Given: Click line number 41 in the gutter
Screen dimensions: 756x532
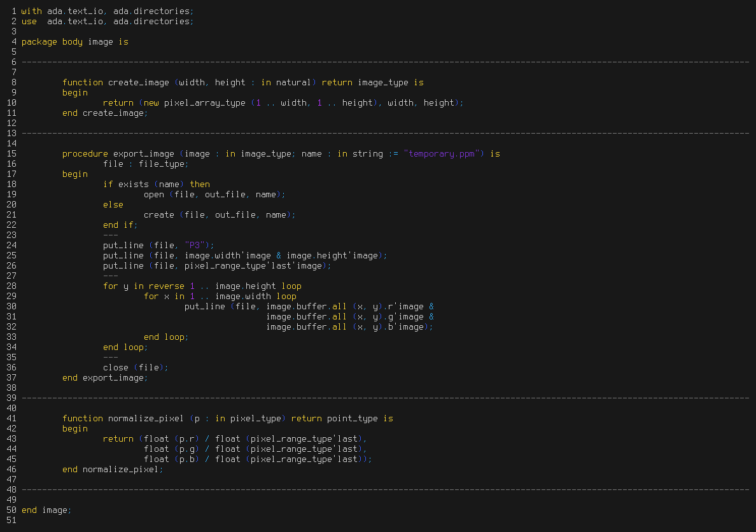Looking at the screenshot, I should coord(11,419).
